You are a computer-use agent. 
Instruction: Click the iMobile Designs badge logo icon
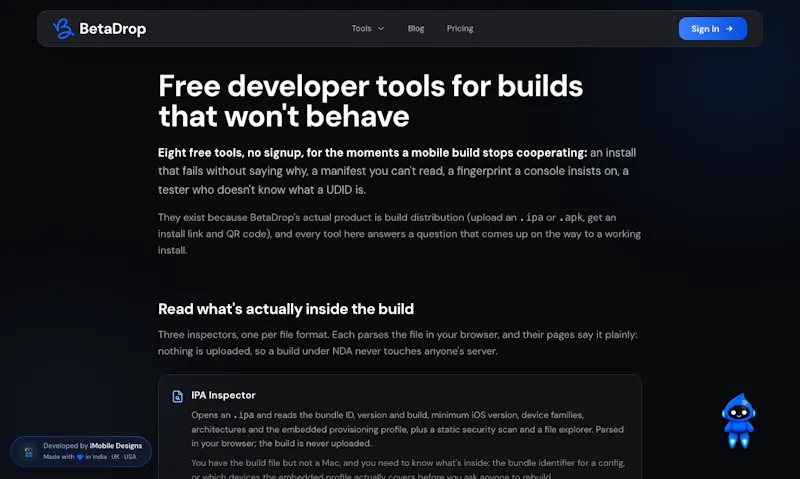click(29, 451)
